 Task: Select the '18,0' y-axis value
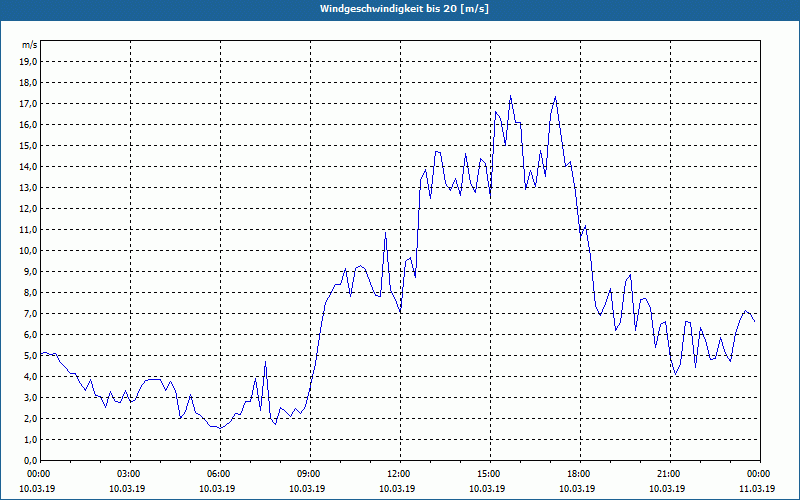coord(29,83)
